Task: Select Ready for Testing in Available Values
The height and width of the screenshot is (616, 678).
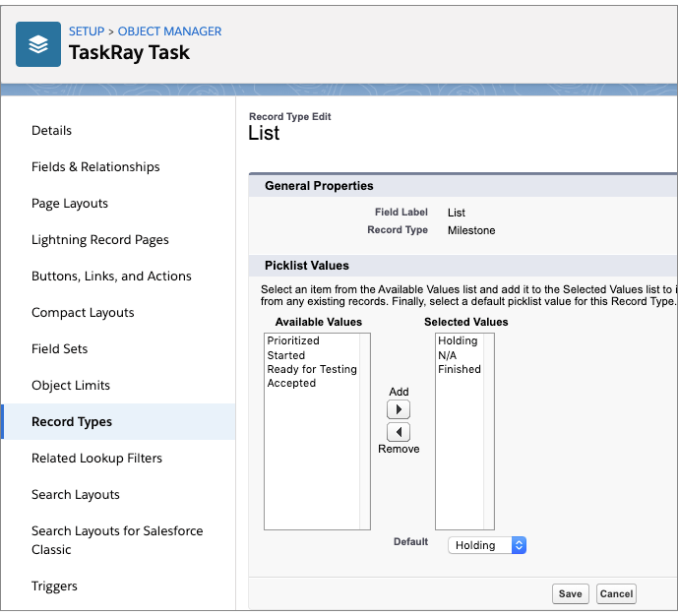Action: pos(312,369)
